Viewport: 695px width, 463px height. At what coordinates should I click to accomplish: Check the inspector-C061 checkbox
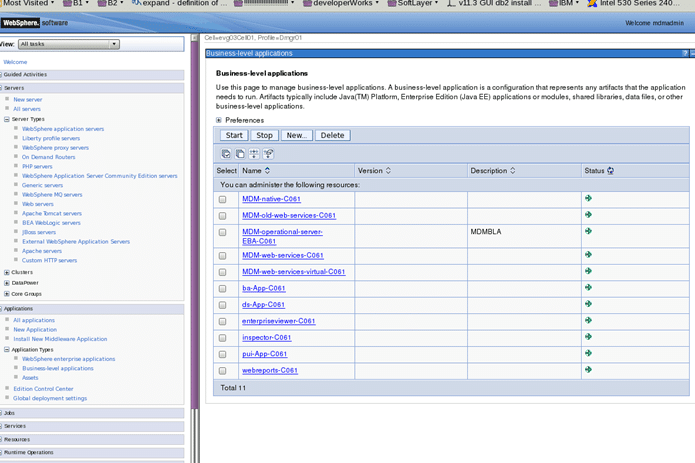pyautogui.click(x=223, y=338)
